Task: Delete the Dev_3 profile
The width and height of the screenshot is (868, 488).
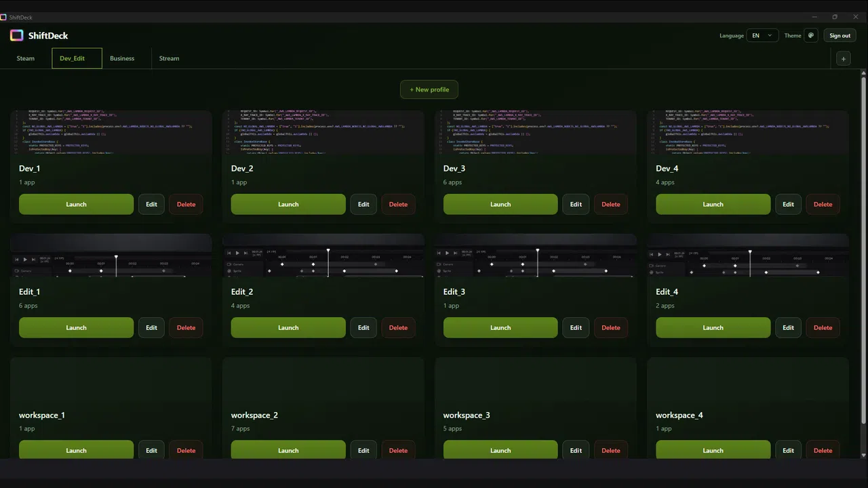Action: pos(610,204)
